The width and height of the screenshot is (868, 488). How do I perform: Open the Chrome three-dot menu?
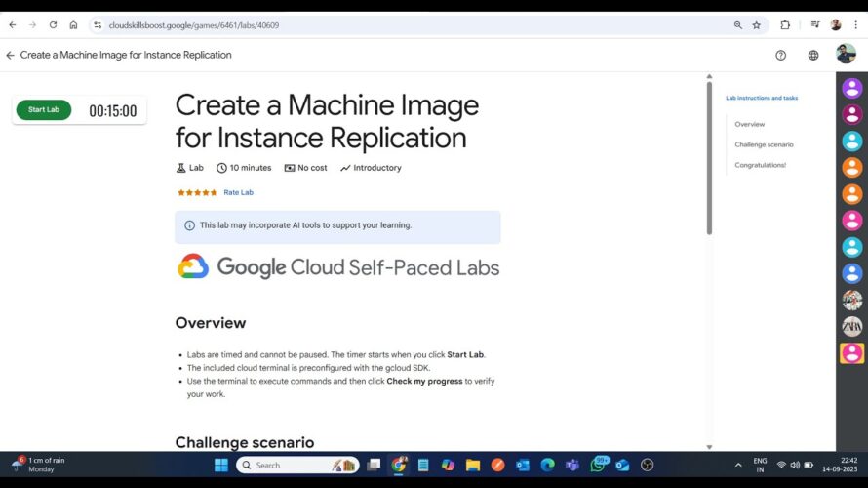point(856,25)
